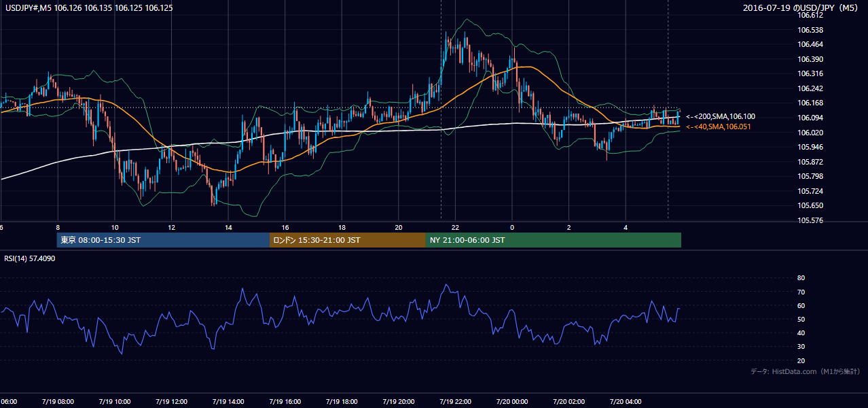Click the 7/19 16:00 time label
Viewport: 868px width, 408px height.
click(285, 402)
